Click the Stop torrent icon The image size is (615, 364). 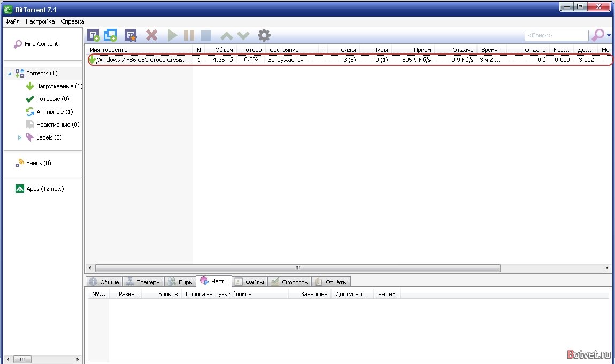pos(206,35)
